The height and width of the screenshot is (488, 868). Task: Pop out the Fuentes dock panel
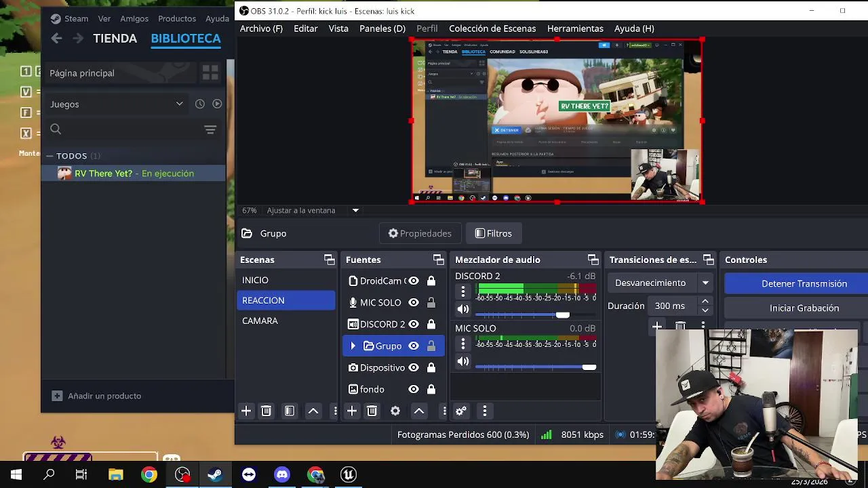[x=439, y=260]
